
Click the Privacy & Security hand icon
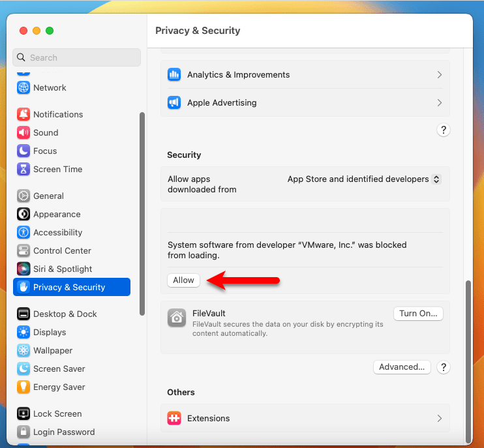click(23, 287)
